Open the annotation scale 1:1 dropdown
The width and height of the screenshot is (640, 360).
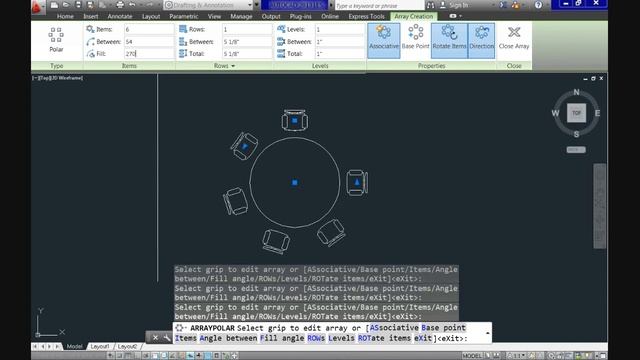click(x=517, y=356)
